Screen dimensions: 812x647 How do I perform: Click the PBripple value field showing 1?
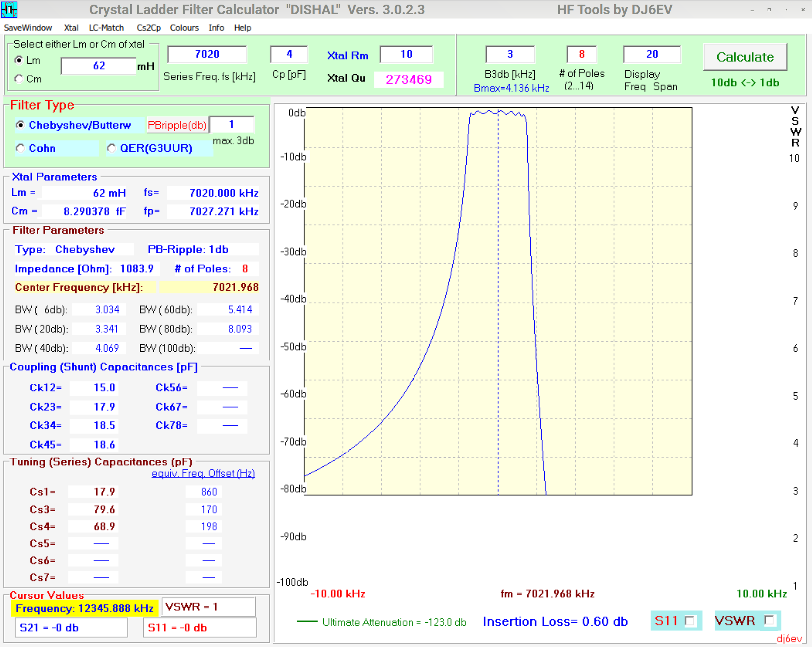pyautogui.click(x=231, y=124)
